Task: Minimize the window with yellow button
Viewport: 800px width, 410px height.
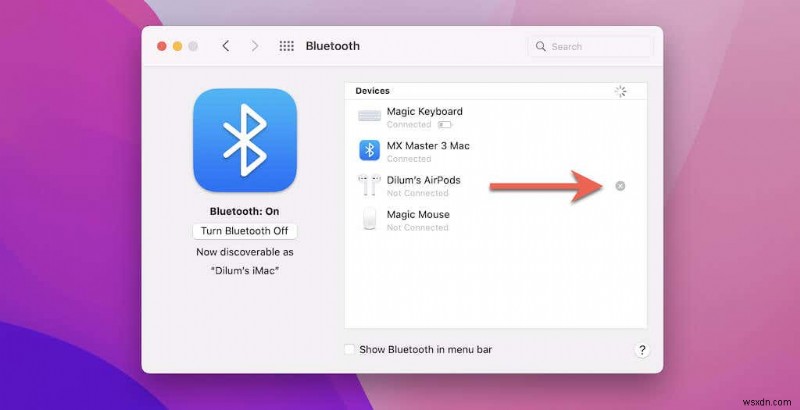Action: 178,46
